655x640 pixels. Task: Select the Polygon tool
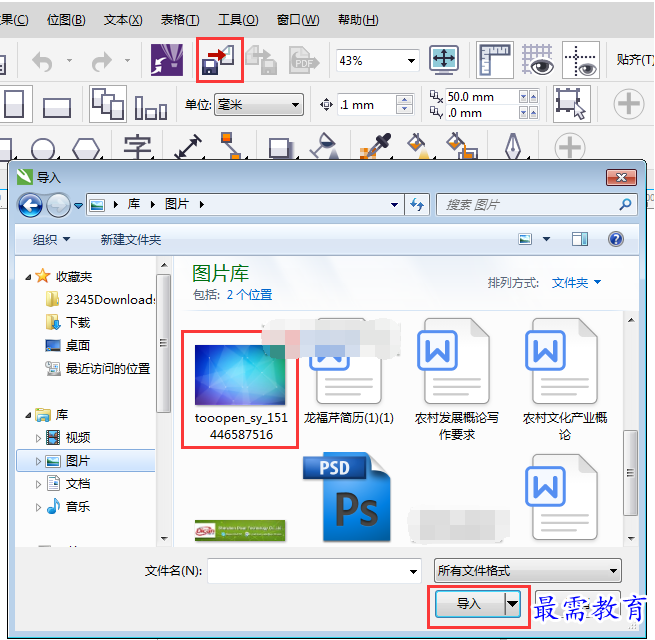pyautogui.click(x=86, y=148)
